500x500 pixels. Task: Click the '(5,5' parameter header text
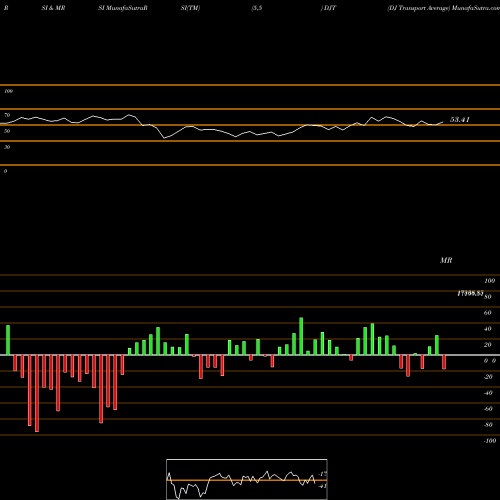pos(257,8)
